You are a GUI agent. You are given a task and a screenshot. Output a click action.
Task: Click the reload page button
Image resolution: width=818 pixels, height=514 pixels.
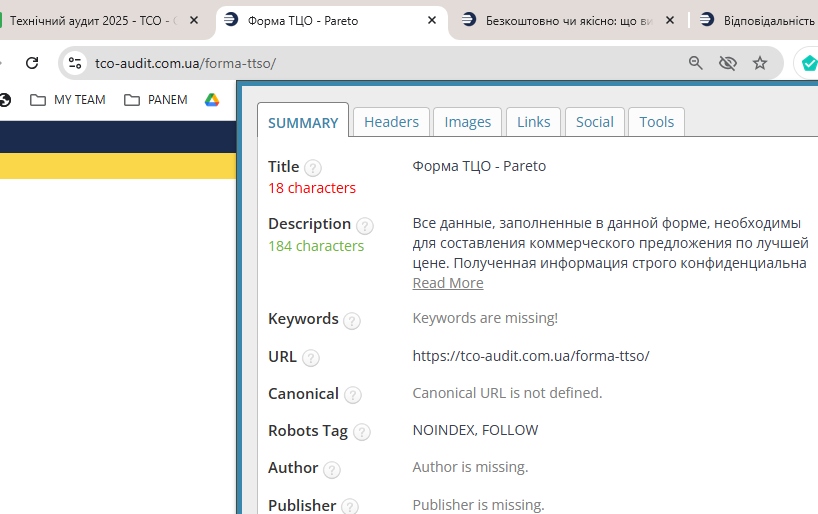click(x=32, y=63)
